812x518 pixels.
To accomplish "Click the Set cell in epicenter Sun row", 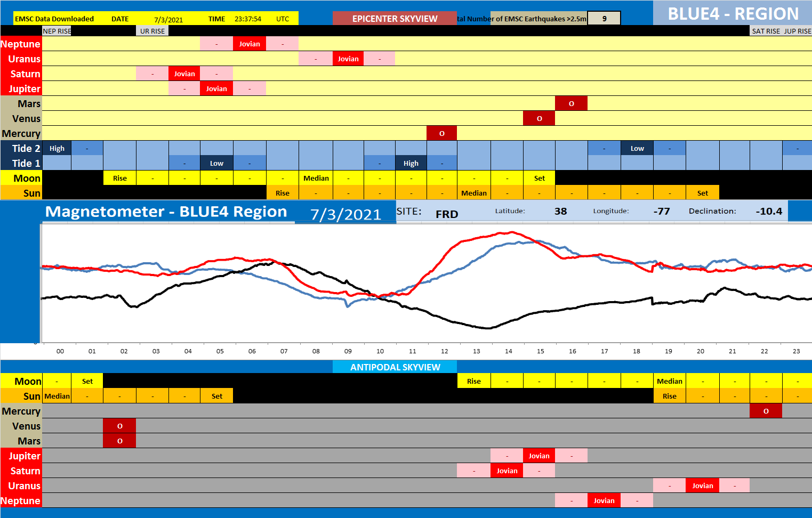I will point(703,193).
